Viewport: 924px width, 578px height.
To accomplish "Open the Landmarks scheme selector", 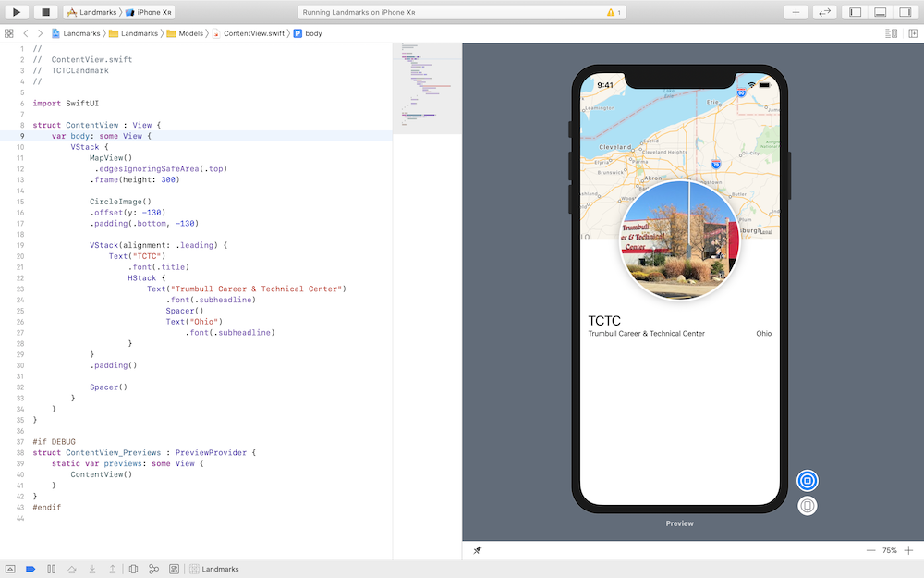I will (91, 12).
